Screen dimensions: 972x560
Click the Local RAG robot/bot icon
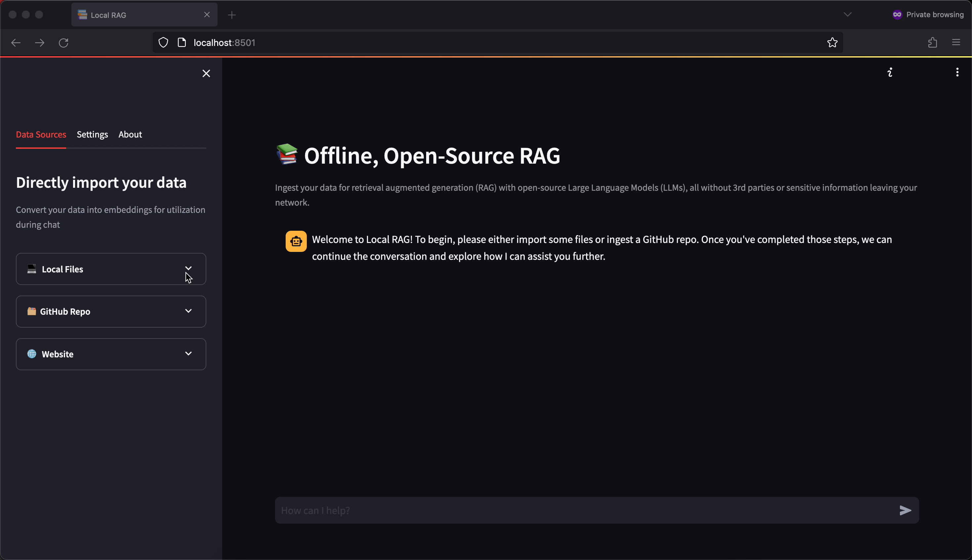296,241
